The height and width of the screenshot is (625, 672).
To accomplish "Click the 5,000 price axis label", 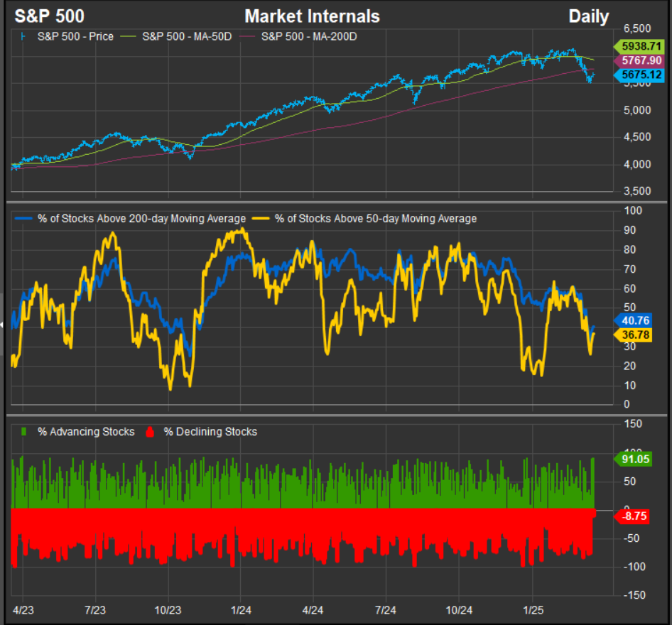I will click(637, 111).
